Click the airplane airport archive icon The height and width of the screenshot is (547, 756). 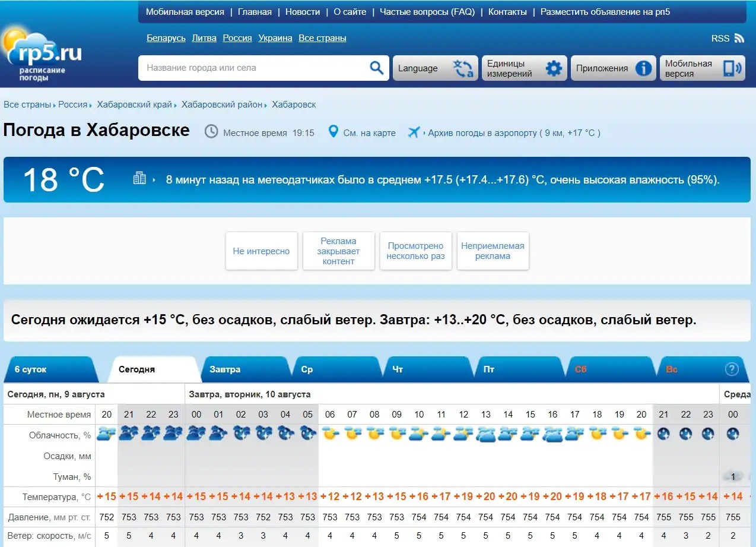pos(414,132)
